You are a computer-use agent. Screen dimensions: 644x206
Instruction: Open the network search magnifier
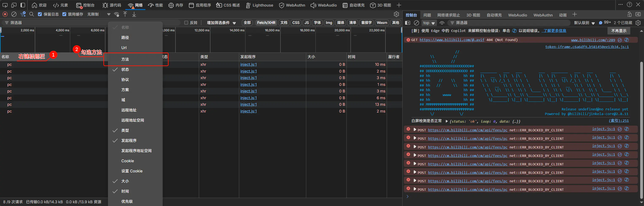pyautogui.click(x=31, y=14)
